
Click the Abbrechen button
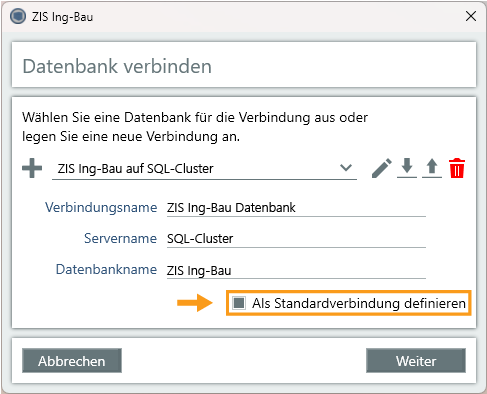click(x=72, y=361)
